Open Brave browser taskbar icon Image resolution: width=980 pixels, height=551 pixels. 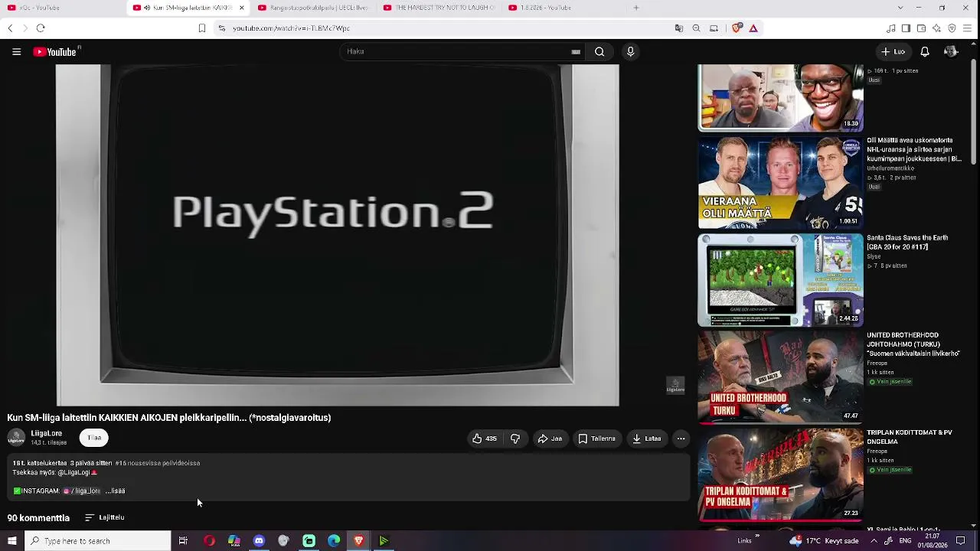coord(358,541)
